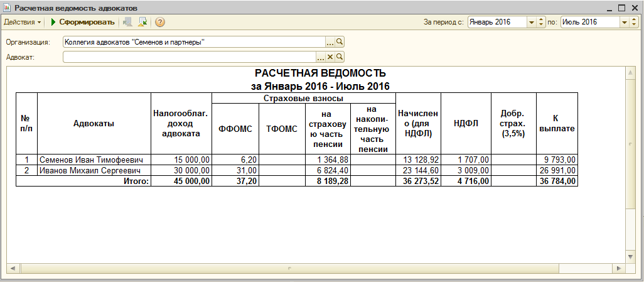This screenshot has width=644, height=282.
Task: Click the horizontal scrollbar right arrow
Action: pyautogui.click(x=619, y=268)
